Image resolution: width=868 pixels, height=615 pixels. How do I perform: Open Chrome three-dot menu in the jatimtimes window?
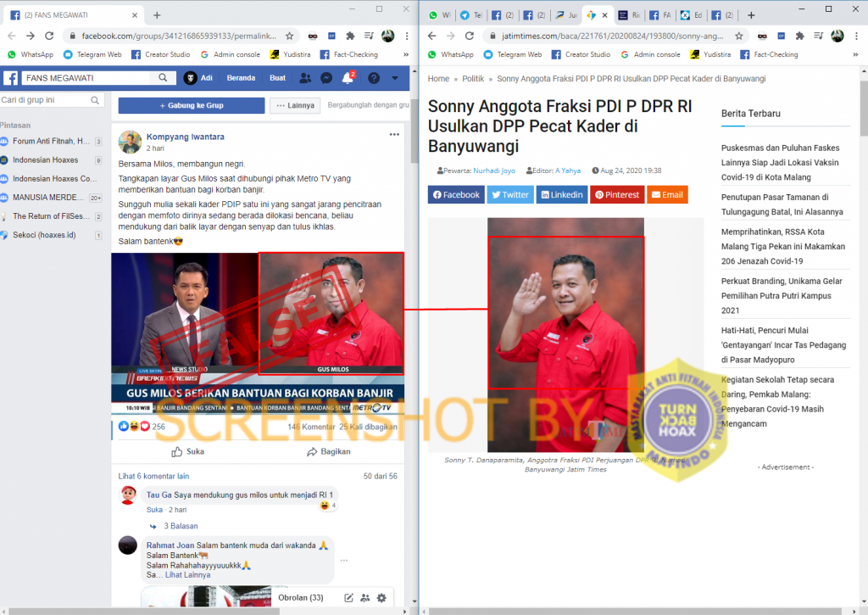click(856, 36)
